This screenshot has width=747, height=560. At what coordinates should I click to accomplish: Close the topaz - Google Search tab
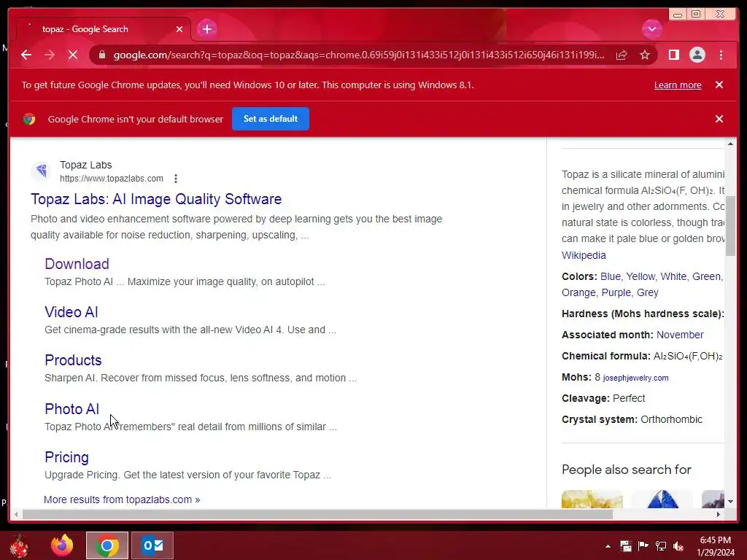(x=179, y=29)
